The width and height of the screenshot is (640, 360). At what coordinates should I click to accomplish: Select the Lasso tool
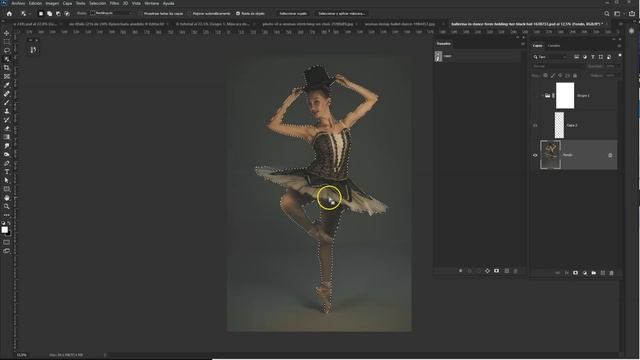pyautogui.click(x=7, y=50)
